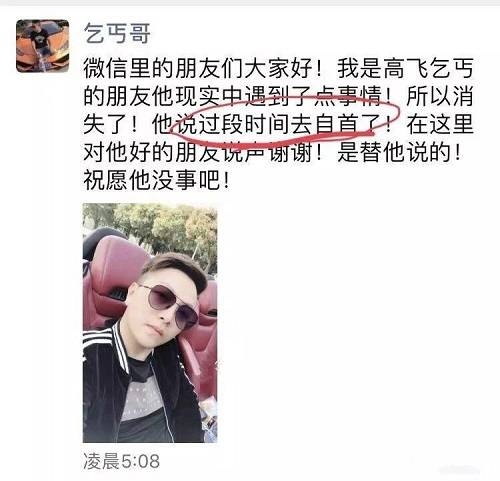Viewport: 500px width, 481px height.
Task: Click the timestamp 凌晨5:08
Action: coord(121,461)
